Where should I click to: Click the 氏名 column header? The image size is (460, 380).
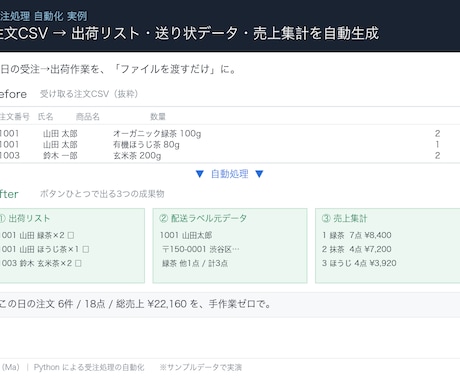click(x=46, y=117)
